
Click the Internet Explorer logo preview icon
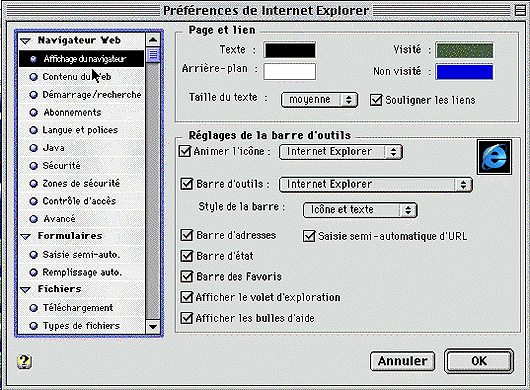(x=494, y=157)
